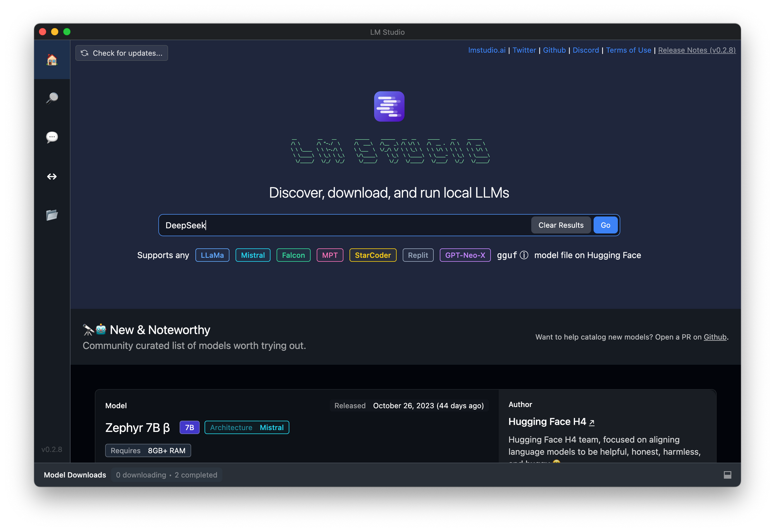Click Check for updates button

122,53
